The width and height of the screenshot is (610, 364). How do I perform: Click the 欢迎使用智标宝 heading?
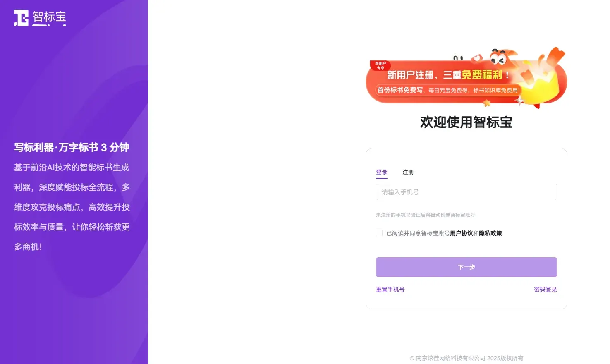tap(466, 122)
